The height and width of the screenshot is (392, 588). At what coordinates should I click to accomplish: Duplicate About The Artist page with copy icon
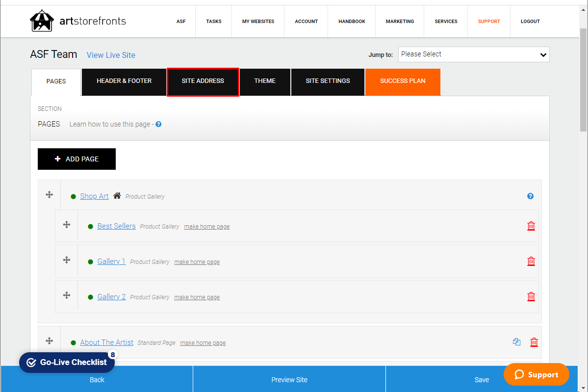516,342
